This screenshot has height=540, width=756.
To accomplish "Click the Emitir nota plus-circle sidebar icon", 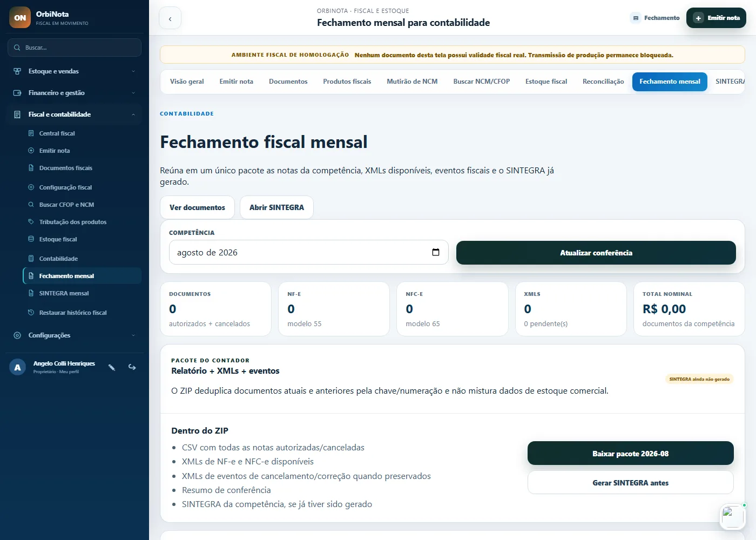I will click(x=31, y=151).
